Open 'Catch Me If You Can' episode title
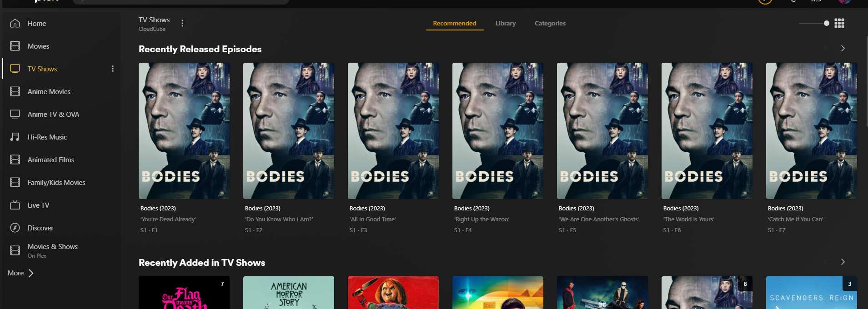 [796, 219]
